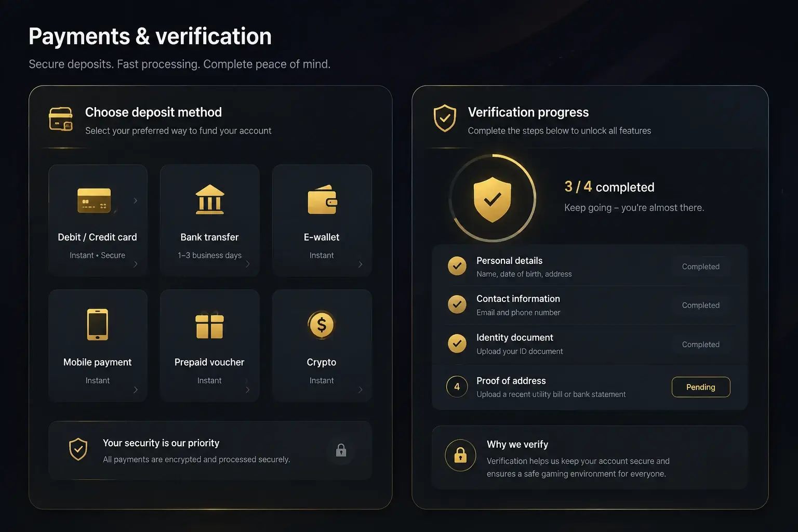Click the Contact information checkmark
The image size is (798, 532).
pos(457,304)
